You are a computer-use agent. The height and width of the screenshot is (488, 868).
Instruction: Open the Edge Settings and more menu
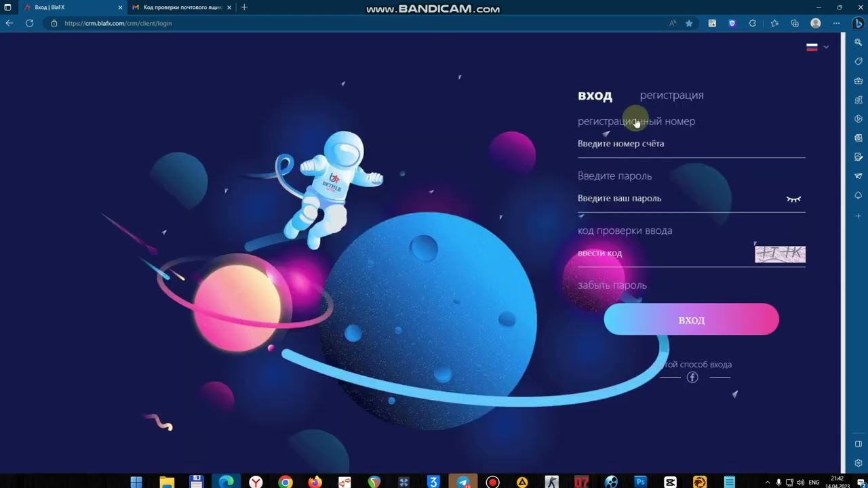pyautogui.click(x=835, y=23)
